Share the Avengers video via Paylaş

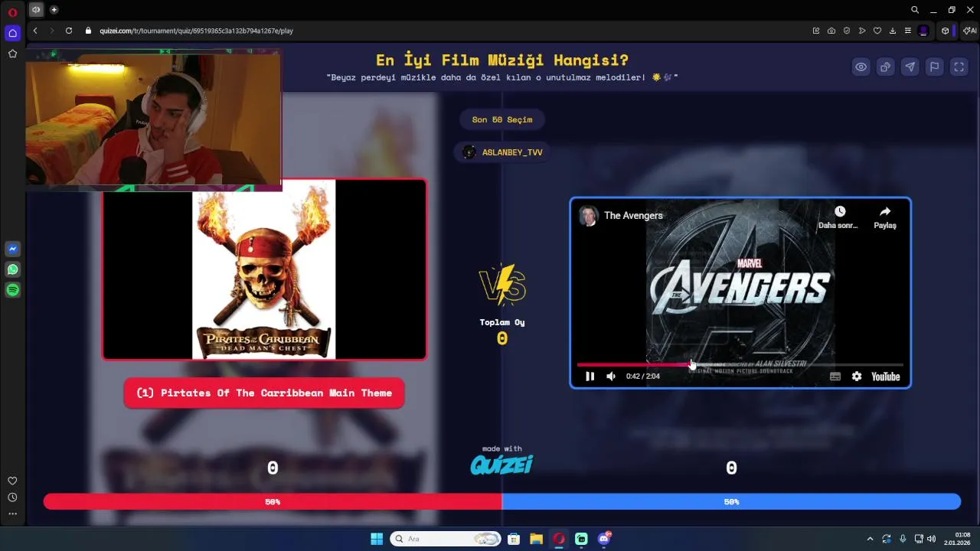tap(885, 217)
